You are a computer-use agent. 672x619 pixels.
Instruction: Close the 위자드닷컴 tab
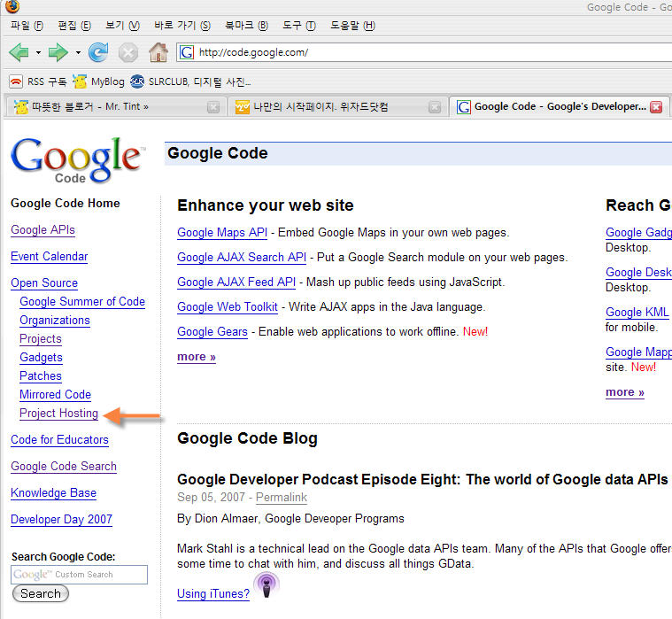pyautogui.click(x=435, y=107)
